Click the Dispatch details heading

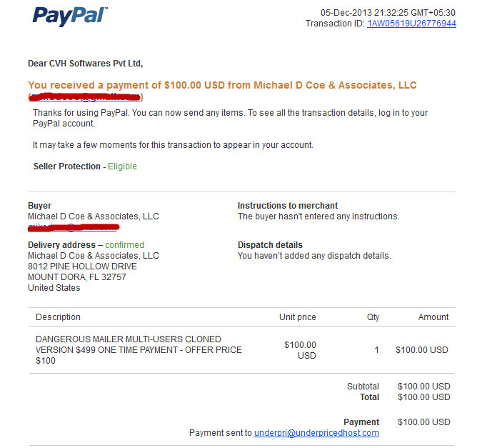270,245
